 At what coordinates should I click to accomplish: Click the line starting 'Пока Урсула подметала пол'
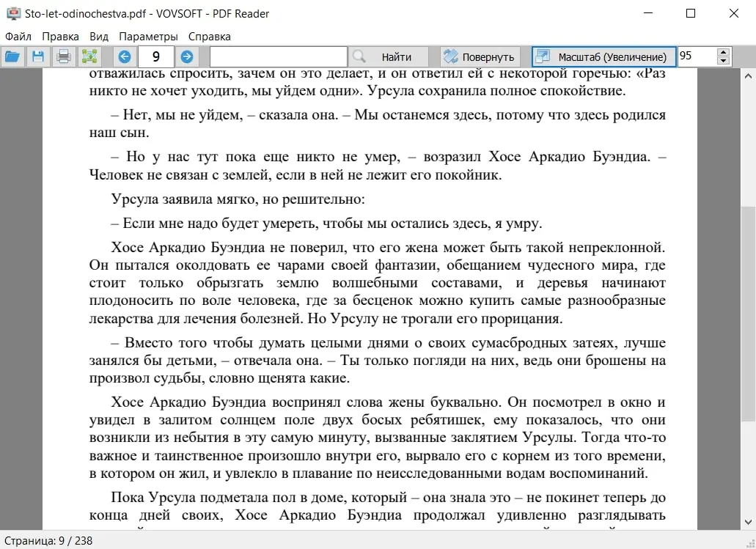tap(388, 498)
